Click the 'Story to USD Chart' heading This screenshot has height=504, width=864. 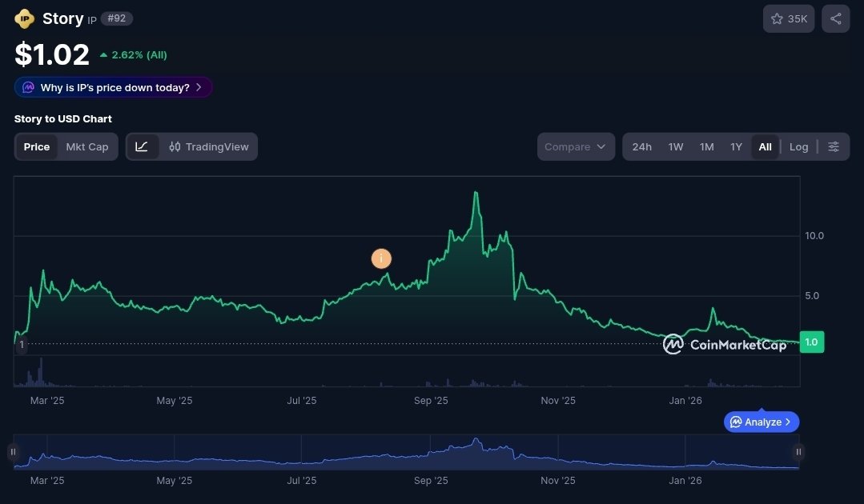coord(62,119)
